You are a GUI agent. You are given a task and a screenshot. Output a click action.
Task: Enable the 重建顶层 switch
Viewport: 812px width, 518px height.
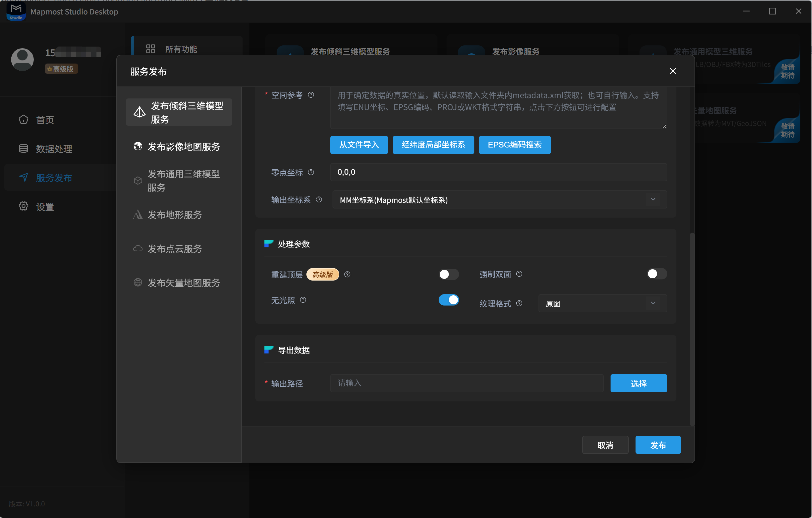449,274
